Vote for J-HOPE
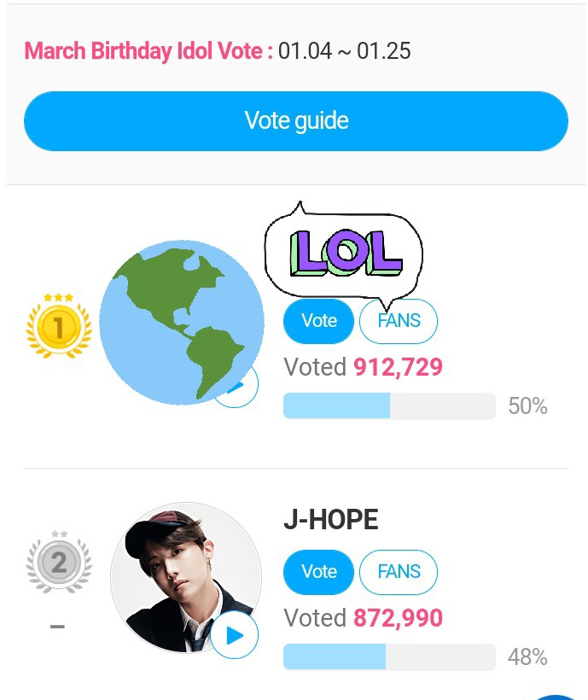Viewport: 588px width, 700px height. (x=318, y=571)
